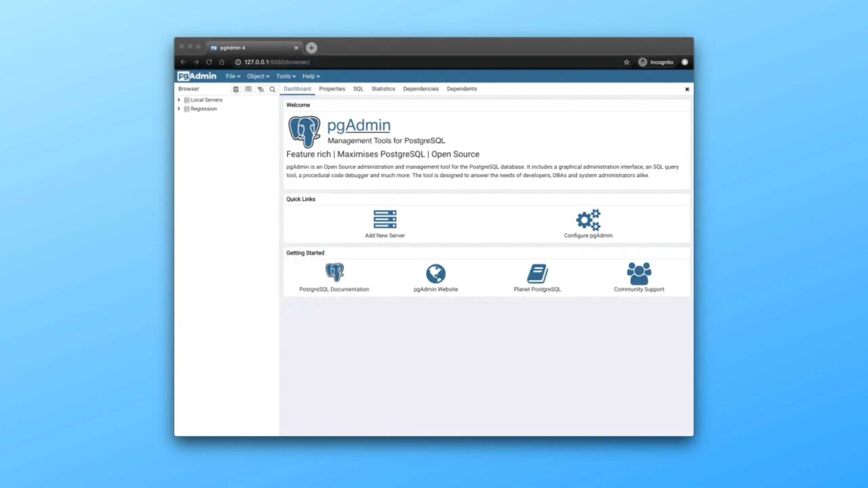
Task: Click the Local Servers group icon
Action: 186,100
